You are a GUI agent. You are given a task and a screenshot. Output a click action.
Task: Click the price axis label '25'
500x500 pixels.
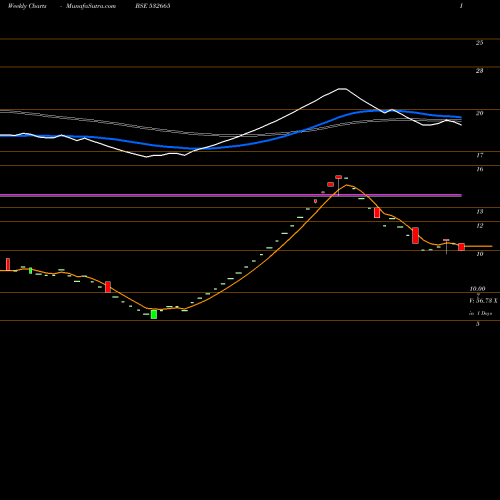point(479,43)
